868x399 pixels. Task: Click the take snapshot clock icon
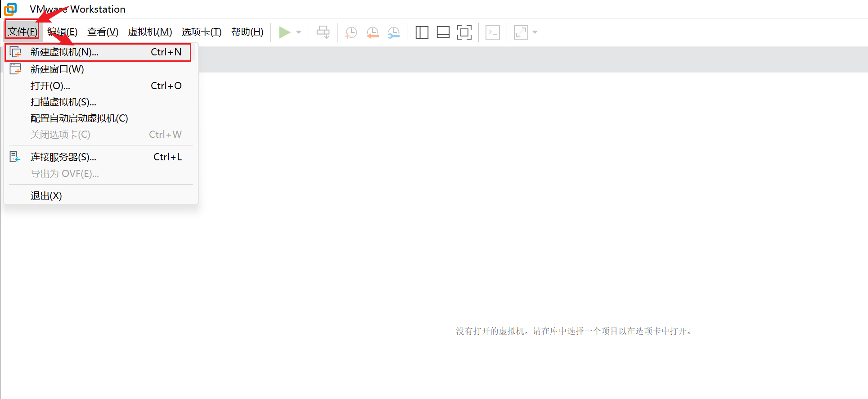pyautogui.click(x=351, y=32)
